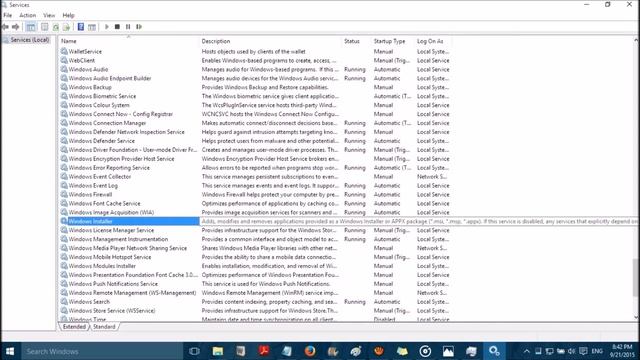Open the Action menu

tap(28, 16)
